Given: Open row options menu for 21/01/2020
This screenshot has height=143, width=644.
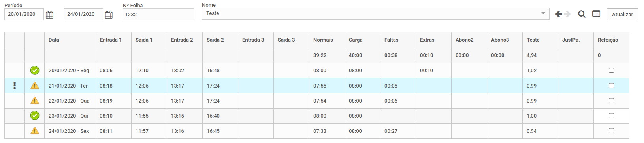Looking at the screenshot, I should [x=15, y=86].
